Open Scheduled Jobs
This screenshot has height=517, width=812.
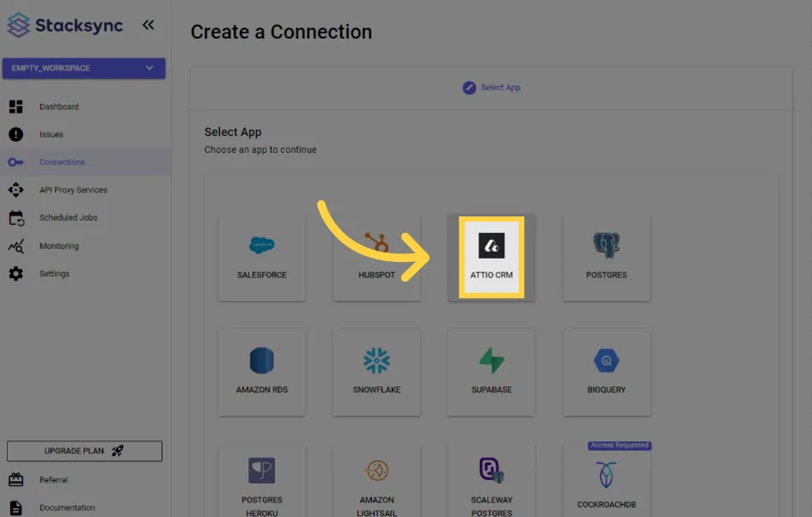69,218
